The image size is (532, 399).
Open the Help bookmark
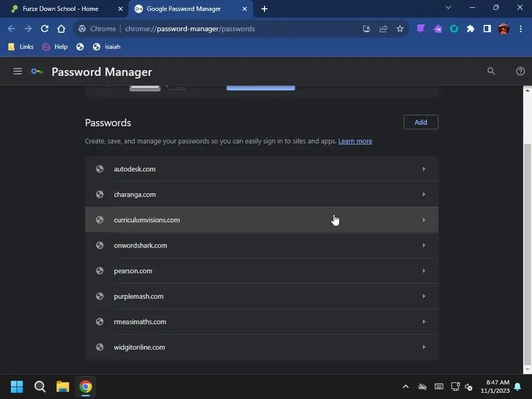pyautogui.click(x=55, y=47)
